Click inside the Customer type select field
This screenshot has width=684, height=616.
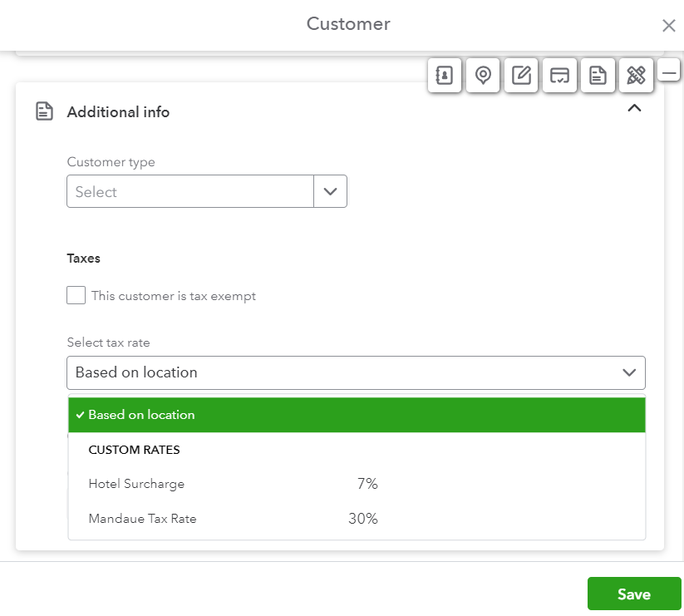click(189, 191)
